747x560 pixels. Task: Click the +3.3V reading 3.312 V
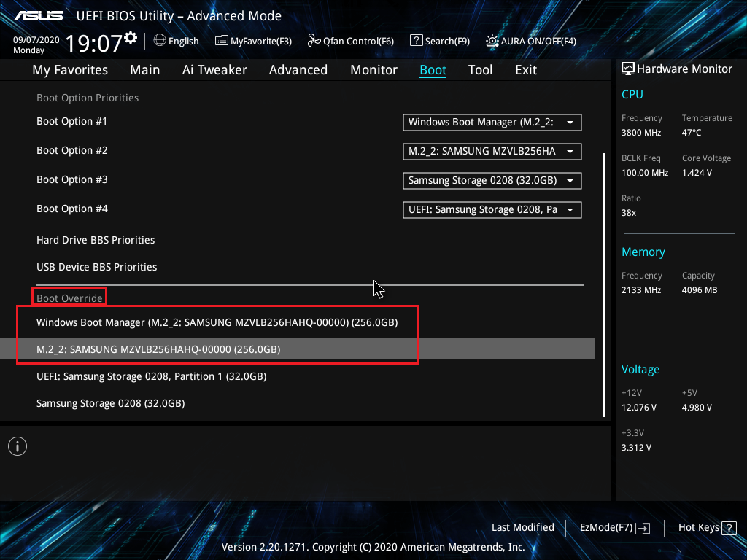[x=636, y=448]
